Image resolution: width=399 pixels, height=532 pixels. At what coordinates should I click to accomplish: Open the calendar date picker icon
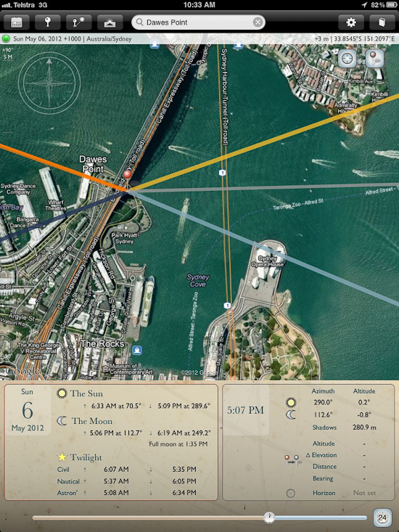tap(16, 22)
